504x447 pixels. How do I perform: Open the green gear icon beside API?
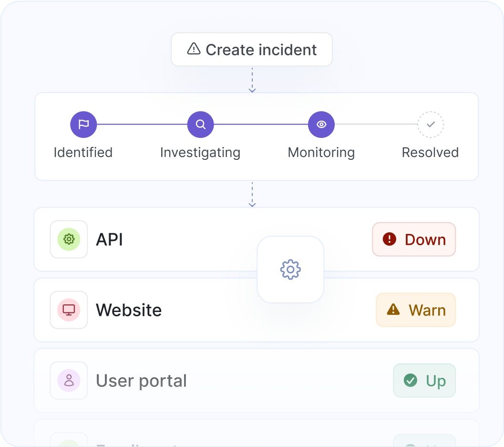(x=69, y=239)
